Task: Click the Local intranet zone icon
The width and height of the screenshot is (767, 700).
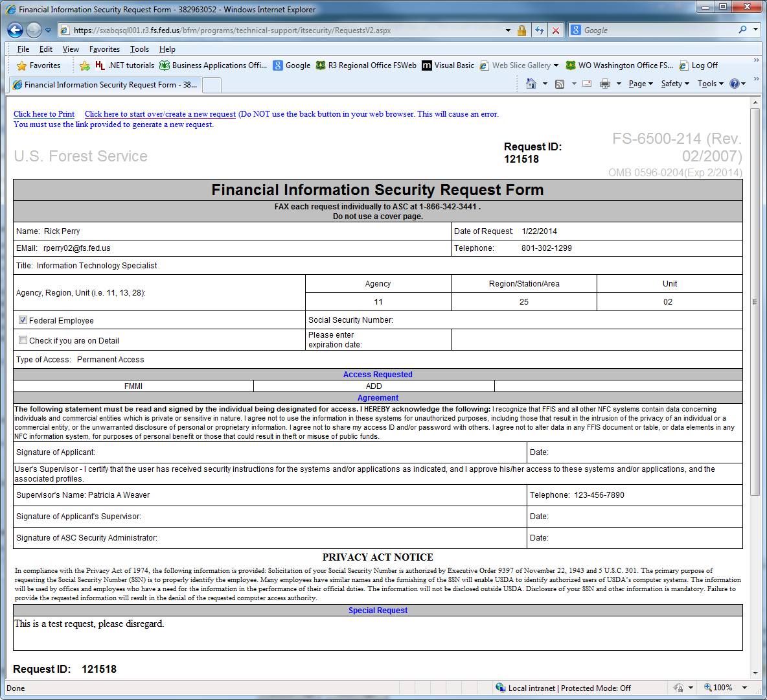Action: tap(500, 687)
